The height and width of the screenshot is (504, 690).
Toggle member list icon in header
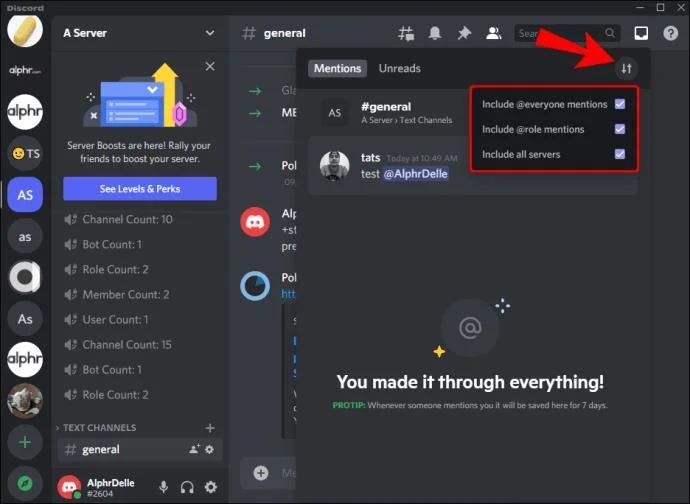click(493, 33)
